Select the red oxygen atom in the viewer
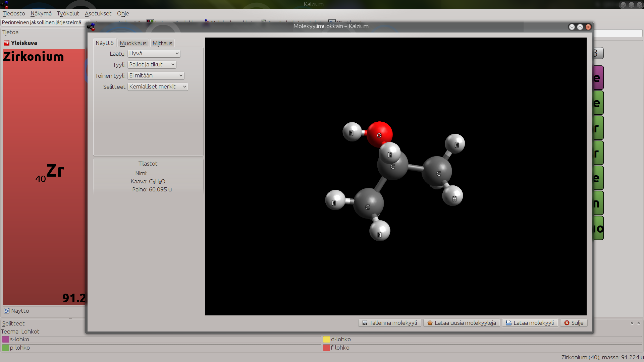 pos(379,134)
